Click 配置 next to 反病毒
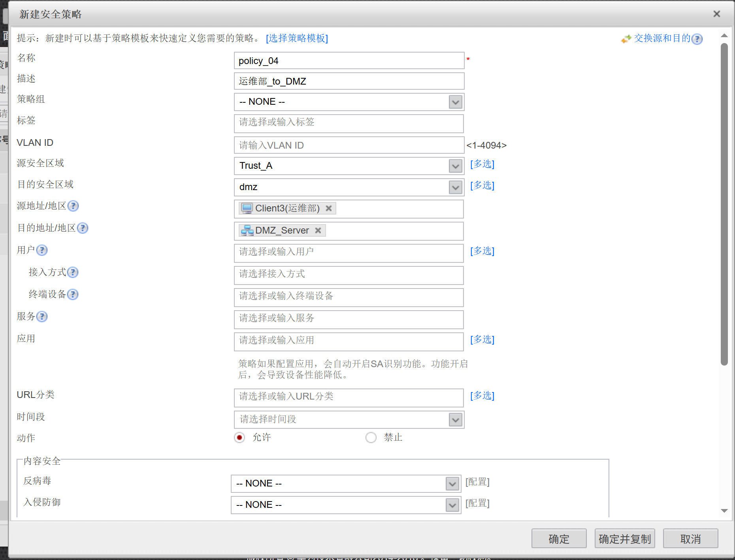 click(x=477, y=482)
